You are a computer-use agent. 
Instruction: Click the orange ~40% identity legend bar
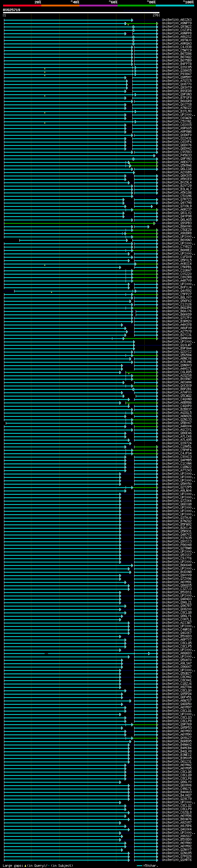point(60,6)
